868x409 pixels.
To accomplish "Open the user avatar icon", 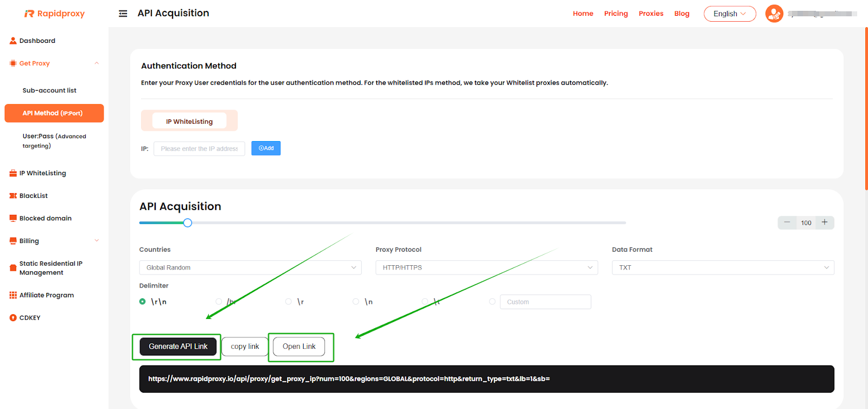I will tap(774, 14).
